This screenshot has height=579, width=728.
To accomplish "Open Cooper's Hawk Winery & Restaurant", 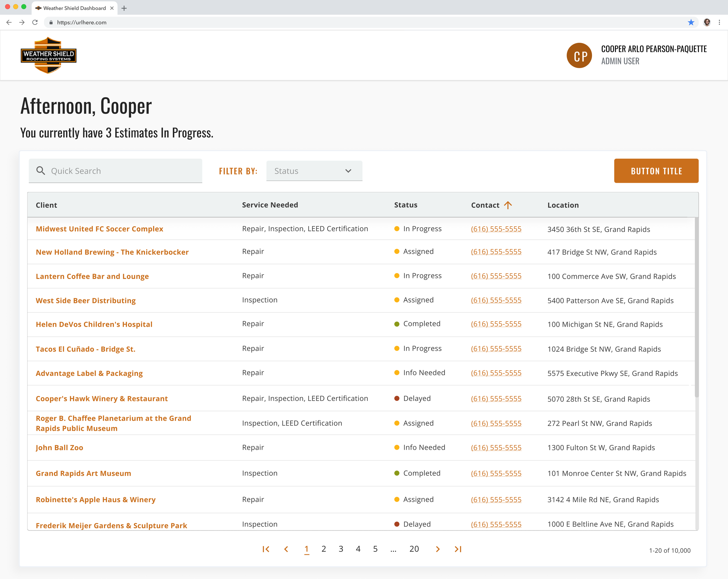I will (102, 399).
